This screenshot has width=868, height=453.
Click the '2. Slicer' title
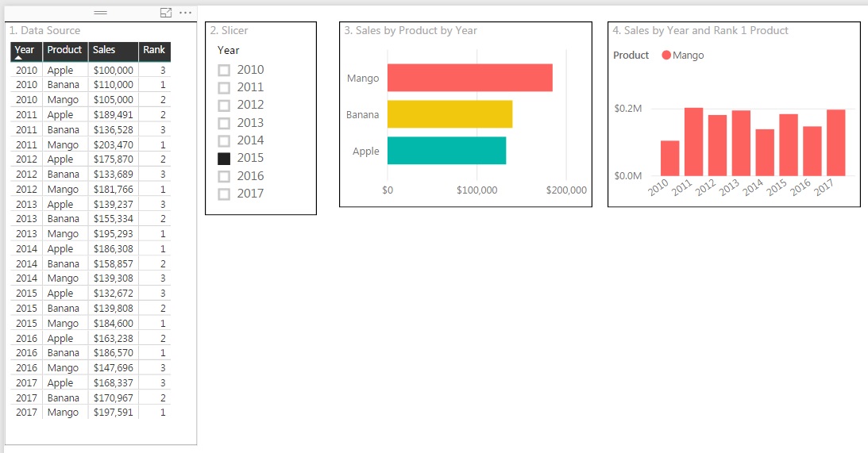(230, 30)
